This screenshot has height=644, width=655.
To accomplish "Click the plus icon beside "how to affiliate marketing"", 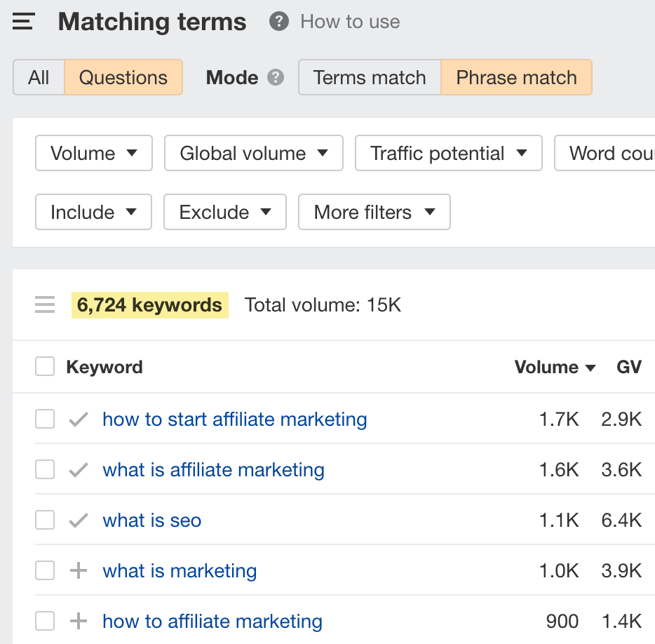I will [77, 621].
